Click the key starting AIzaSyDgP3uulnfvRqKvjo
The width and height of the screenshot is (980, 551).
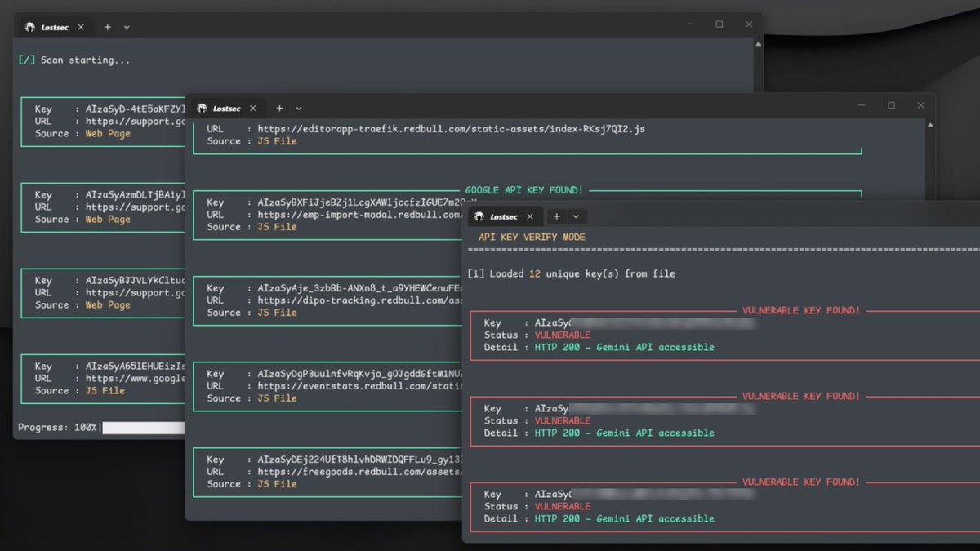point(360,374)
